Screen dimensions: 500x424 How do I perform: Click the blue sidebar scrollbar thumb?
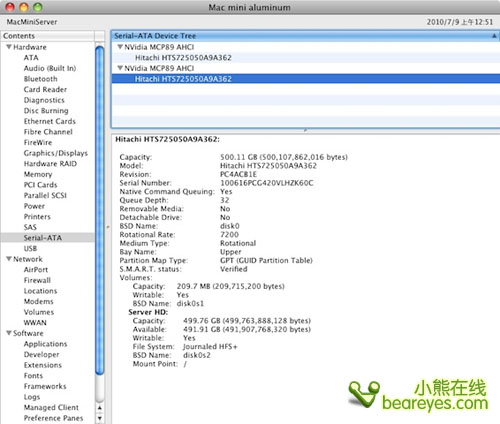99,210
